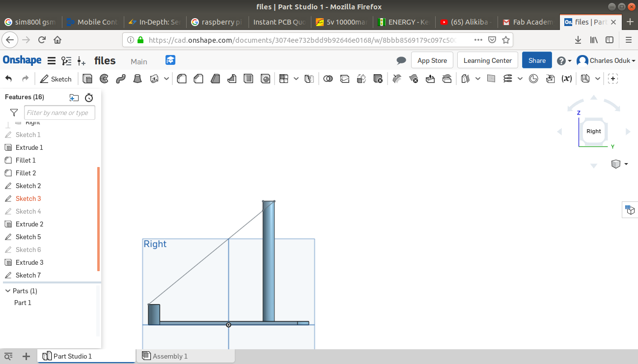Open the comments chat bubble
Screen dimensions: 638x364
coord(401,60)
